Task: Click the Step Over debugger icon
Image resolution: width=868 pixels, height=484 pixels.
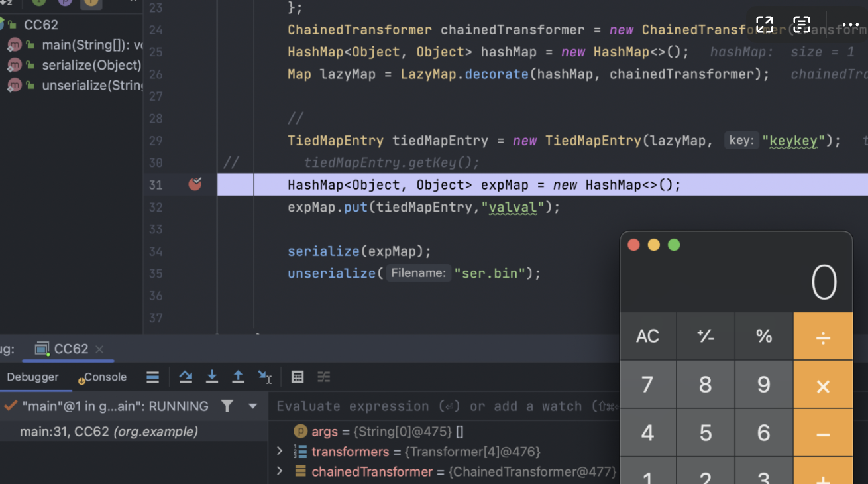Action: point(186,377)
